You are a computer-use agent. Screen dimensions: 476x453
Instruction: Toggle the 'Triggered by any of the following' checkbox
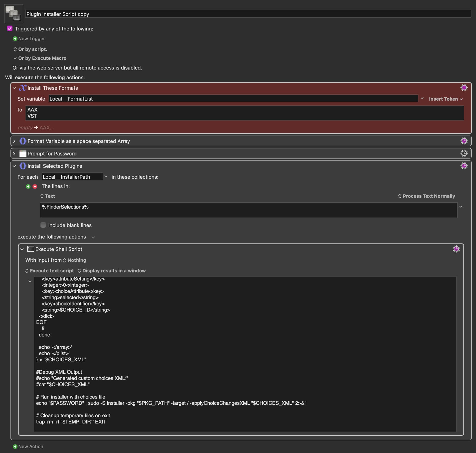(x=10, y=28)
